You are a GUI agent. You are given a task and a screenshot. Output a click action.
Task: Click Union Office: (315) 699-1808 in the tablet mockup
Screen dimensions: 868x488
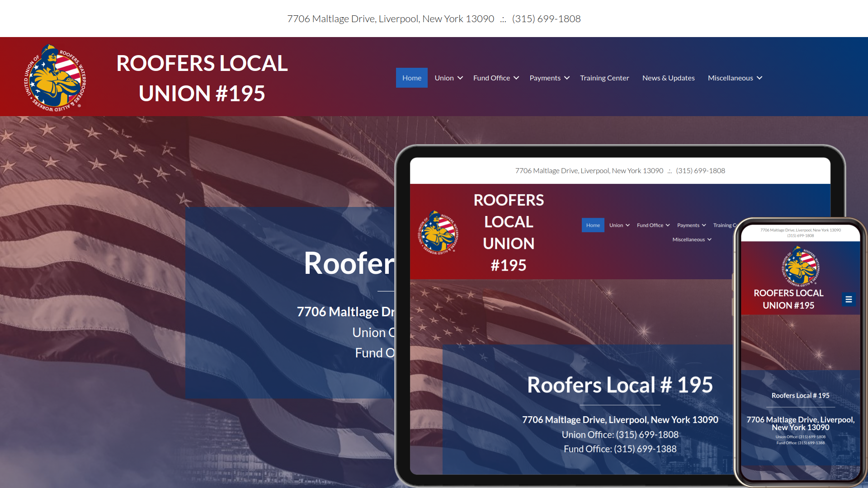coord(620,434)
